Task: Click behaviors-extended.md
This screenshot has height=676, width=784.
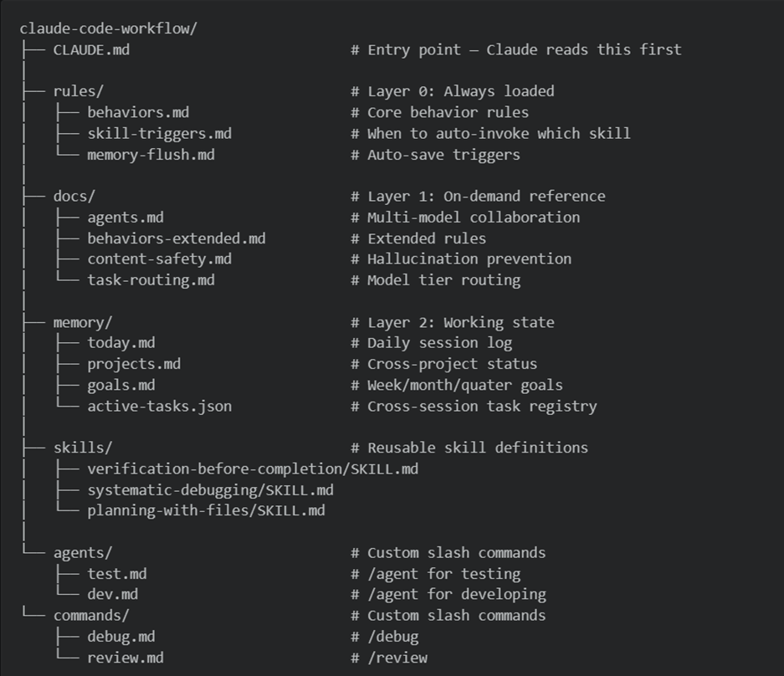Action: [176, 238]
